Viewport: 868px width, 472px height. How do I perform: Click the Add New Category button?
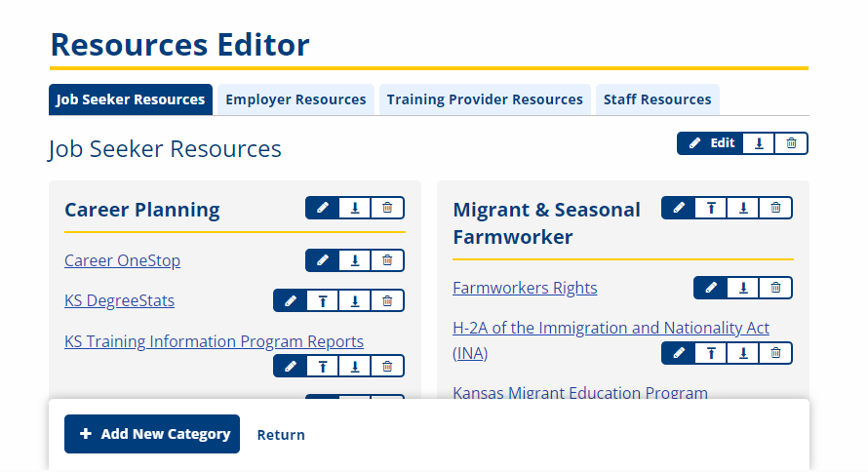[152, 434]
